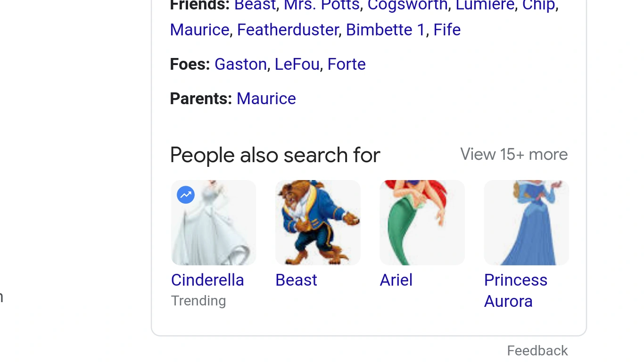Click the Cinderella name link
The height and width of the screenshot is (362, 644).
point(207,280)
